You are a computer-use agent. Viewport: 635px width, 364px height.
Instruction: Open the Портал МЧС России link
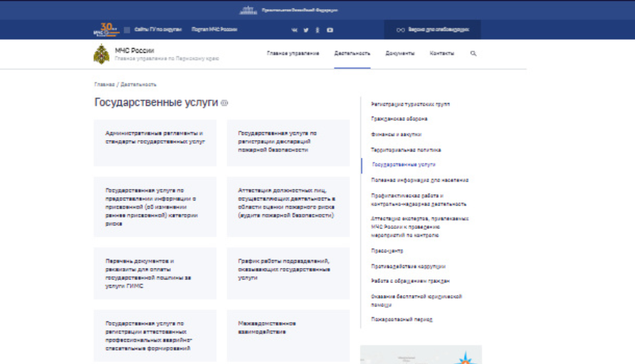point(214,30)
